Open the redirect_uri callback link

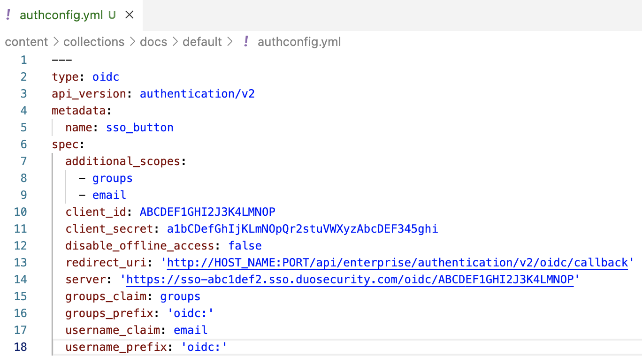coord(397,262)
